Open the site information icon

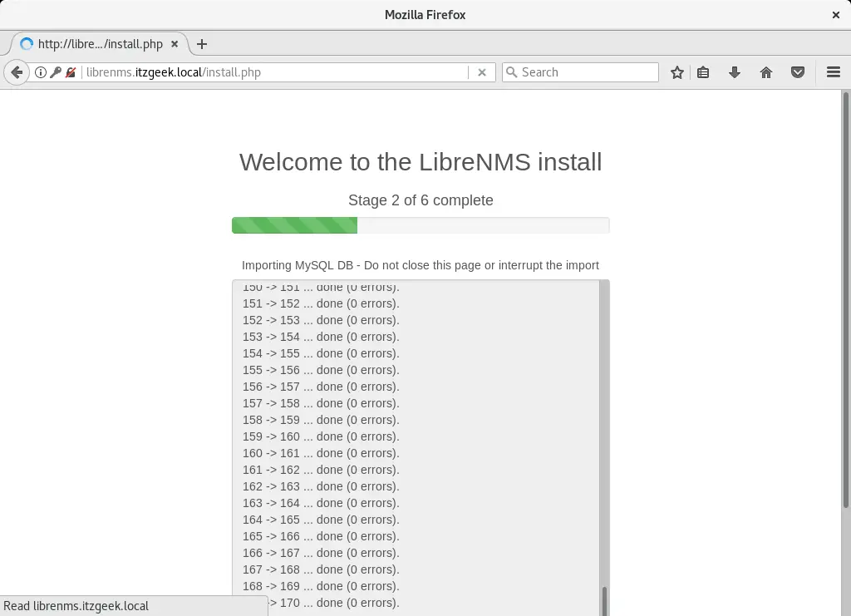pyautogui.click(x=40, y=72)
